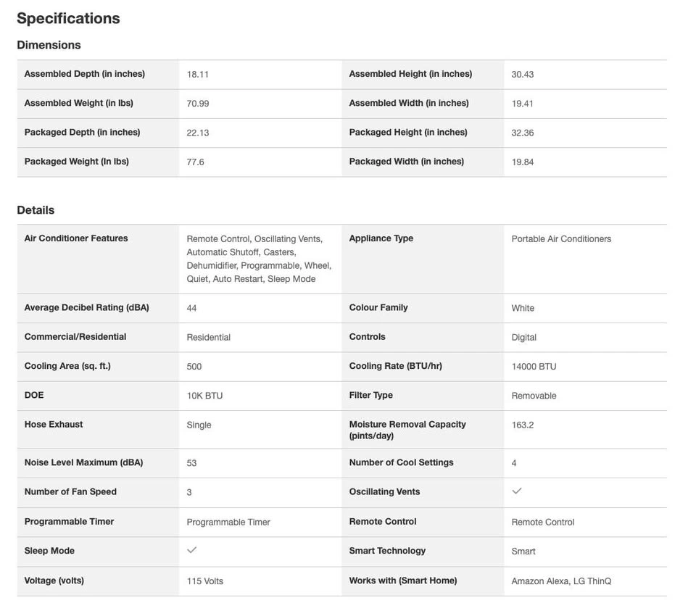Click the Sleep Mode checkmark icon

coord(191,550)
